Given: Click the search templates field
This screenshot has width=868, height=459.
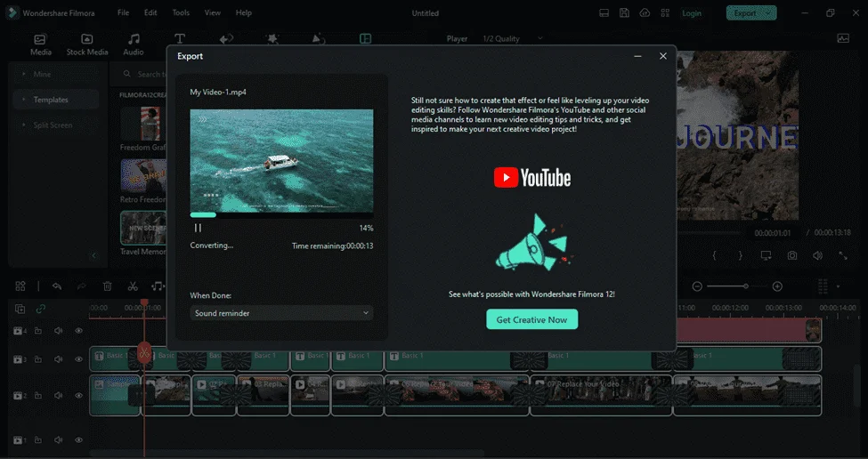Looking at the screenshot, I should click(x=142, y=74).
